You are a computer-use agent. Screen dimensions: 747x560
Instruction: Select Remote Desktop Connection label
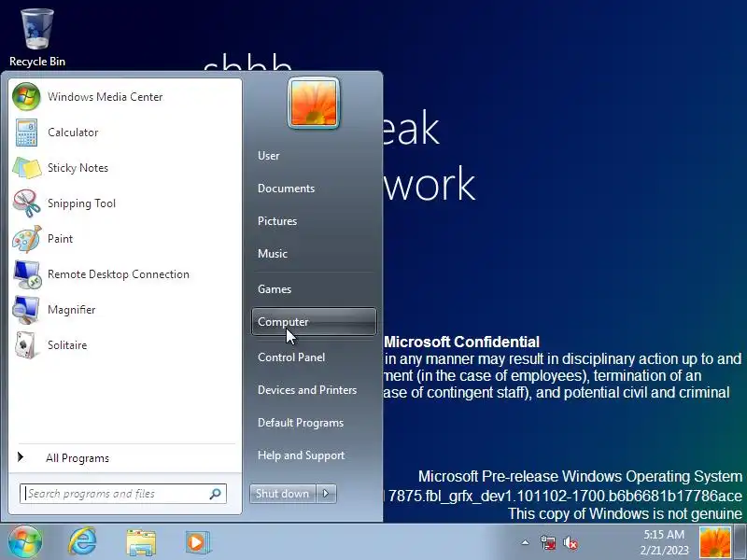tap(119, 274)
